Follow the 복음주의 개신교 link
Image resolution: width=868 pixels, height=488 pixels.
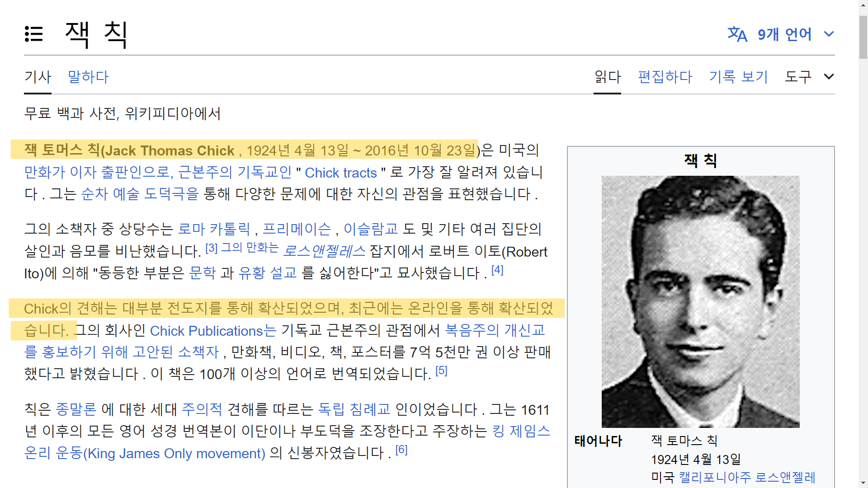tap(495, 330)
